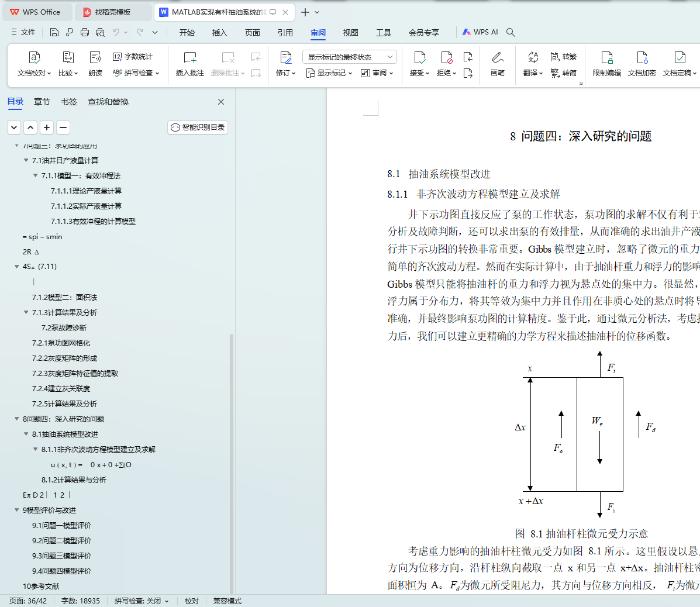Open the search magnifier next to WPS AI
Screen dimensions: 700x607
pos(511,32)
